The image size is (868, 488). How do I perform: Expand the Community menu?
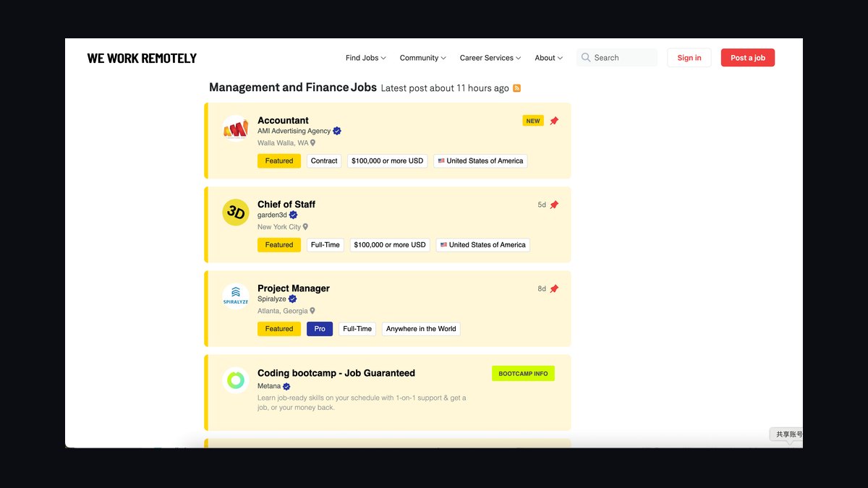[422, 58]
